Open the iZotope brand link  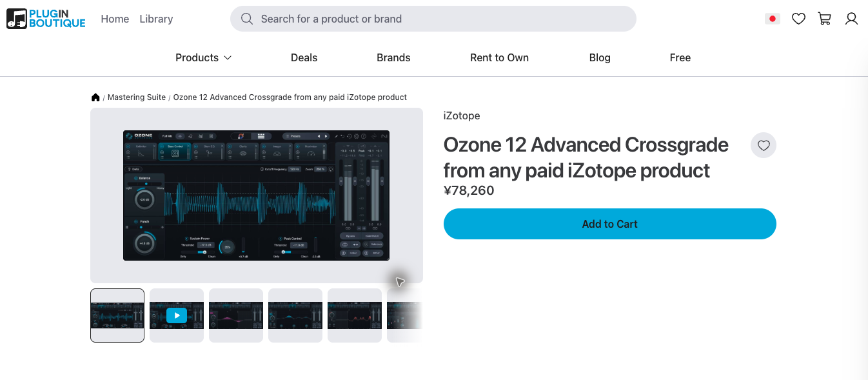462,116
